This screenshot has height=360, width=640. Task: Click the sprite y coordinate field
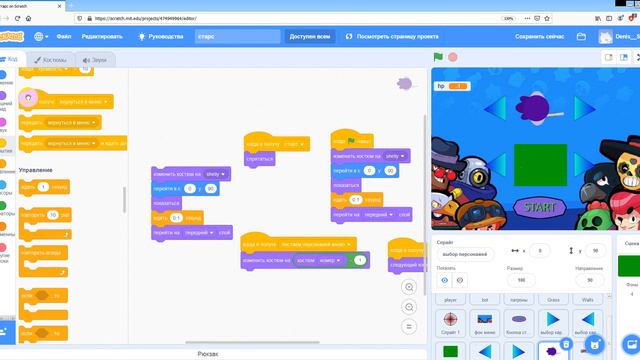tap(596, 251)
